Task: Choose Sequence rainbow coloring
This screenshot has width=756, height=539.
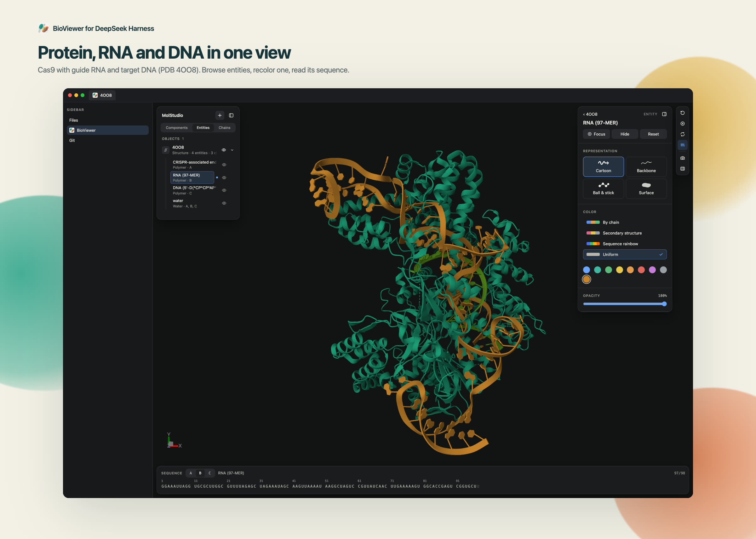Action: coord(625,244)
